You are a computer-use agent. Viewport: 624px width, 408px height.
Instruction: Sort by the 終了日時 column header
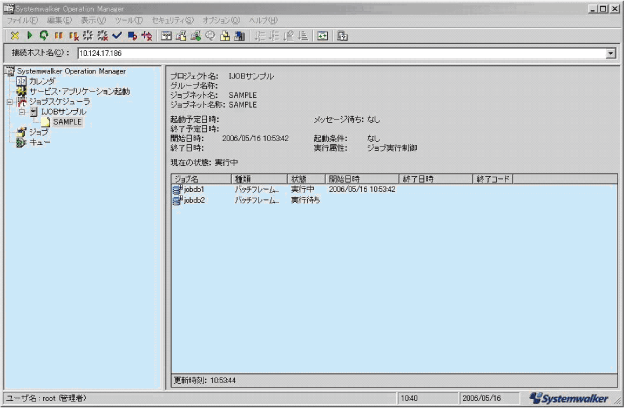(435, 179)
